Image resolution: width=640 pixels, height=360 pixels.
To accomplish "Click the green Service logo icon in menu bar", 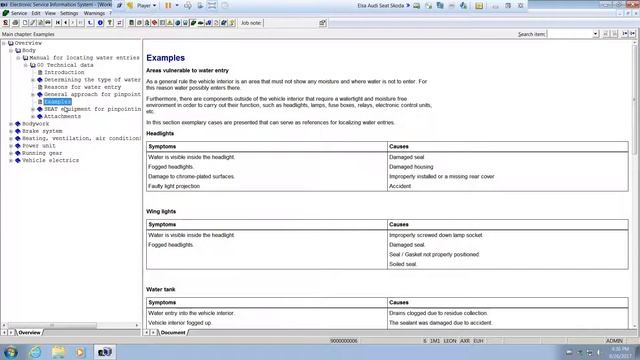I will pos(5,13).
